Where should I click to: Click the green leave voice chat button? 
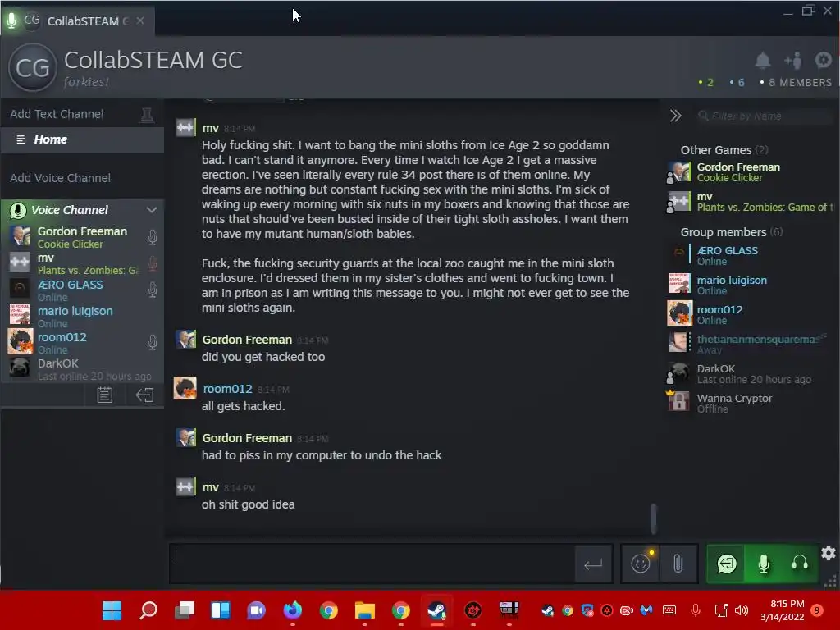click(x=727, y=564)
